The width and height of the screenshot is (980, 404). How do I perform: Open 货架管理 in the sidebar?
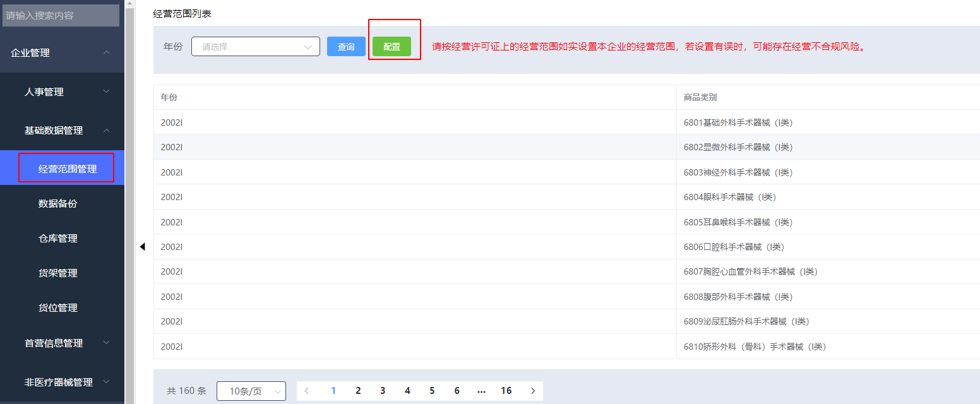point(58,273)
